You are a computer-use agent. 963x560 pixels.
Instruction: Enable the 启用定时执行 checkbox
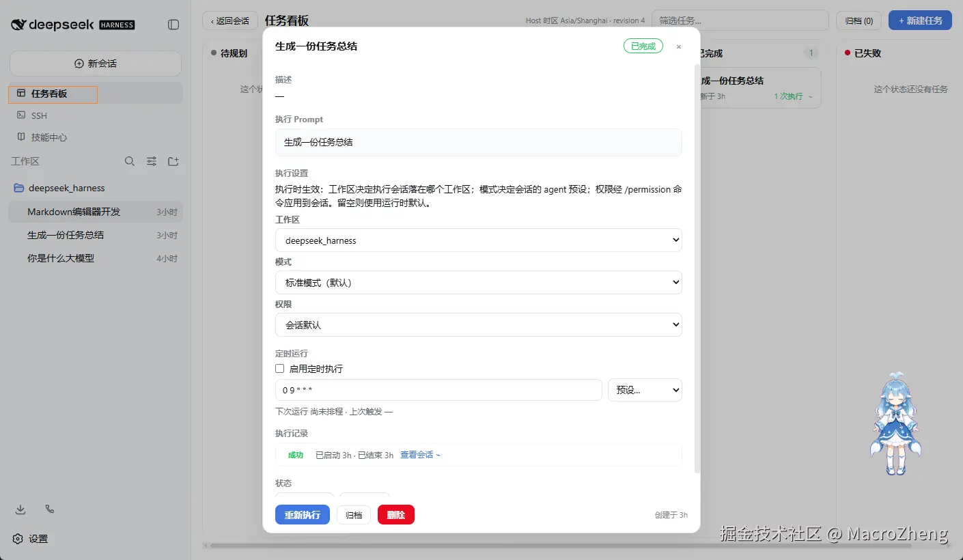[279, 368]
